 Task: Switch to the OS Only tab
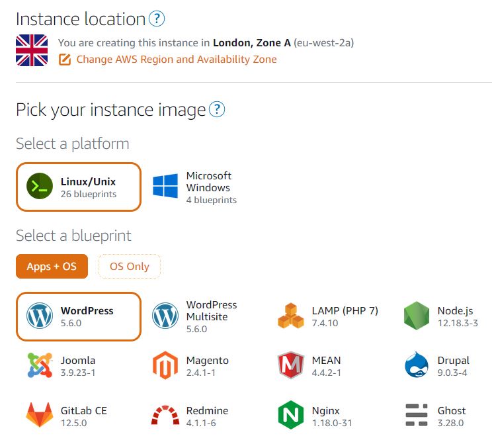[x=129, y=266]
